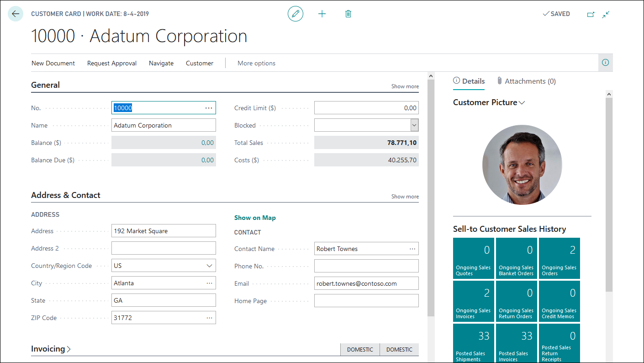Viewport: 644px width, 363px height.
Task: Click the Phone No. field
Action: (366, 266)
